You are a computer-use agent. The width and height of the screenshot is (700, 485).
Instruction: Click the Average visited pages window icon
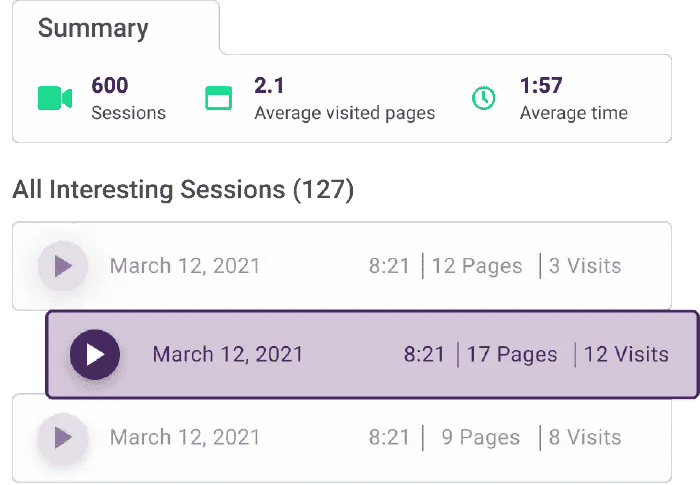(218, 98)
